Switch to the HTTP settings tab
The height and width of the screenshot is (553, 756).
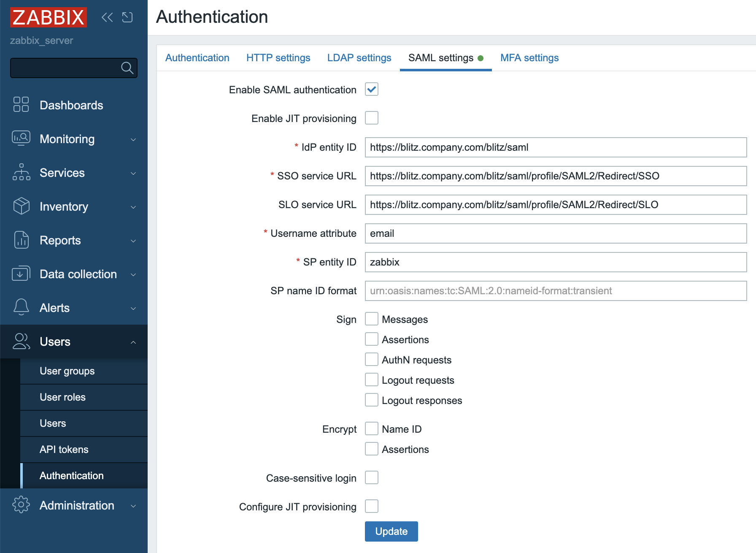coord(278,58)
